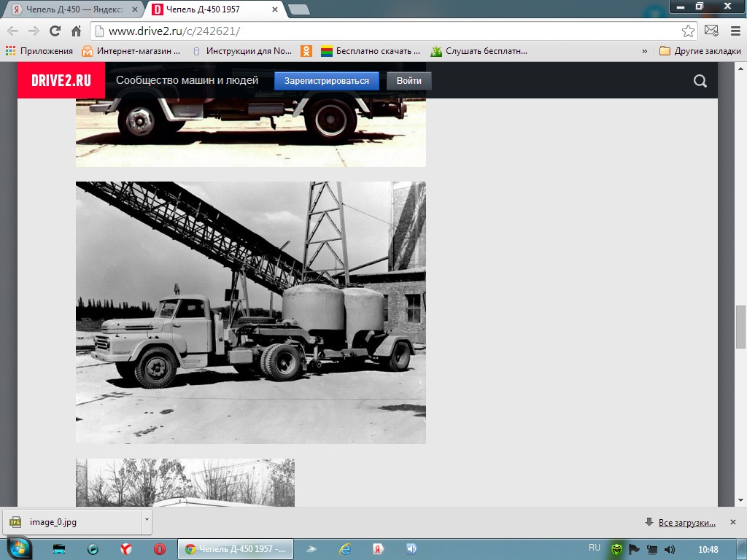Launch Opera from the taskbar
The image size is (747, 560).
[x=159, y=549]
